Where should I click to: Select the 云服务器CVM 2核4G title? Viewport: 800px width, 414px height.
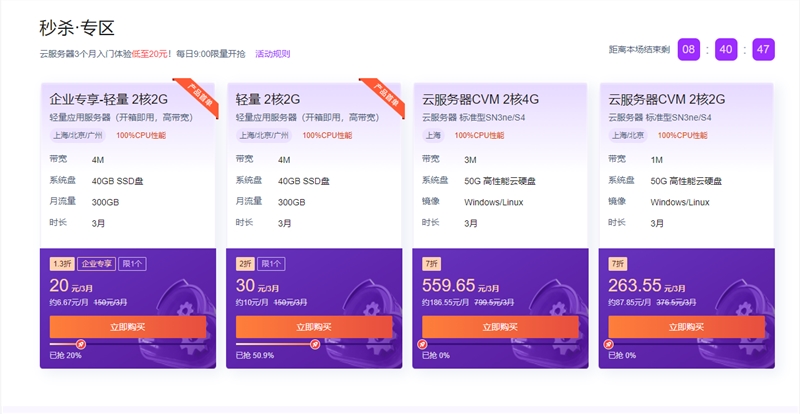[481, 99]
